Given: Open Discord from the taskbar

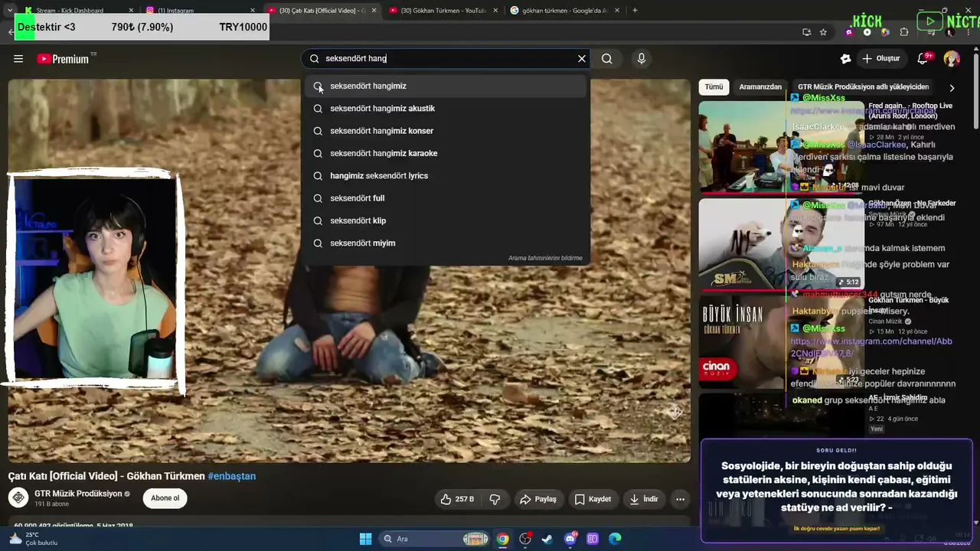Looking at the screenshot, I should coord(570,539).
